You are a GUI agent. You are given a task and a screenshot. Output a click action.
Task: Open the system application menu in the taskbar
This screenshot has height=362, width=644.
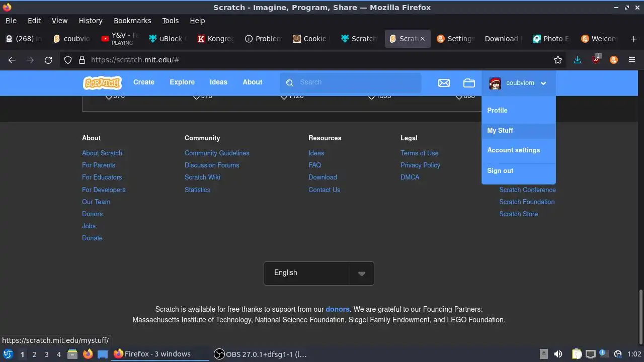point(8,354)
